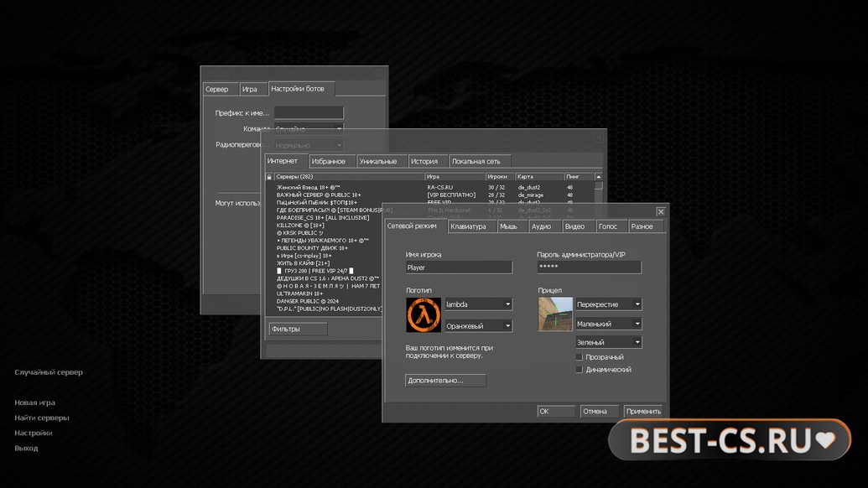Click the Имя игрока field containing Player

click(459, 267)
